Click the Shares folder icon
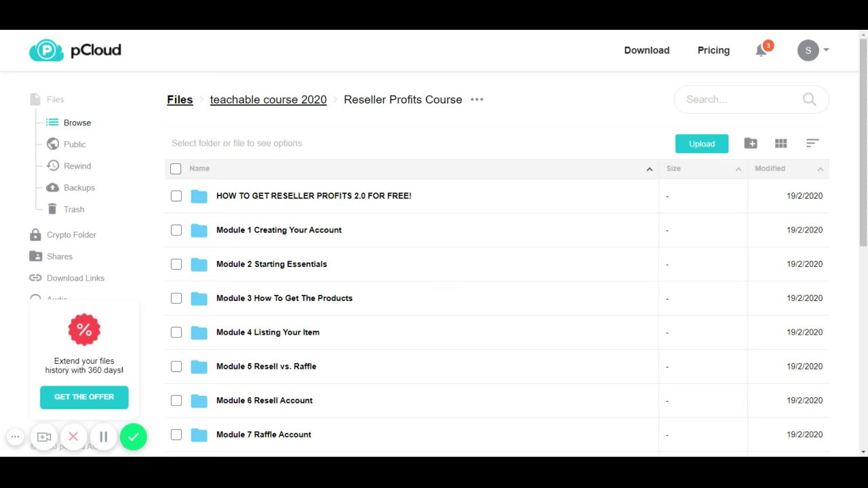Image resolution: width=868 pixels, height=488 pixels. [35, 256]
